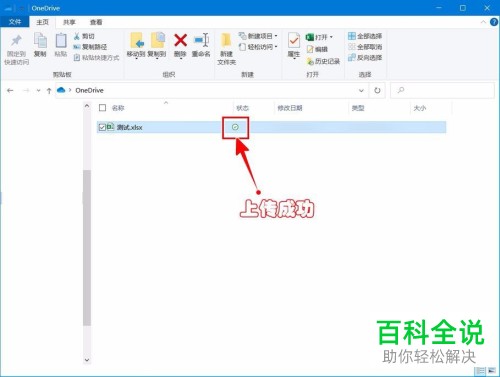500x377 pixels.
Task: Click the 剪切 scissors button
Action: (84, 36)
